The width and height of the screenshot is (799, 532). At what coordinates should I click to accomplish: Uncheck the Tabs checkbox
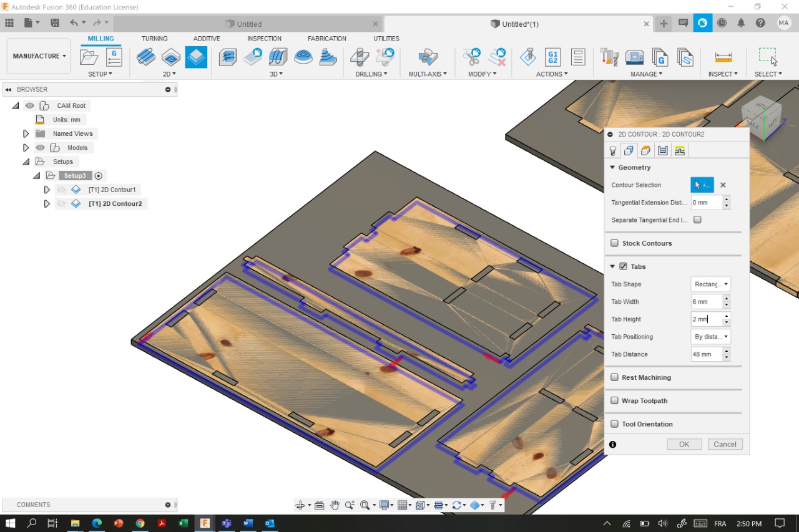(623, 266)
